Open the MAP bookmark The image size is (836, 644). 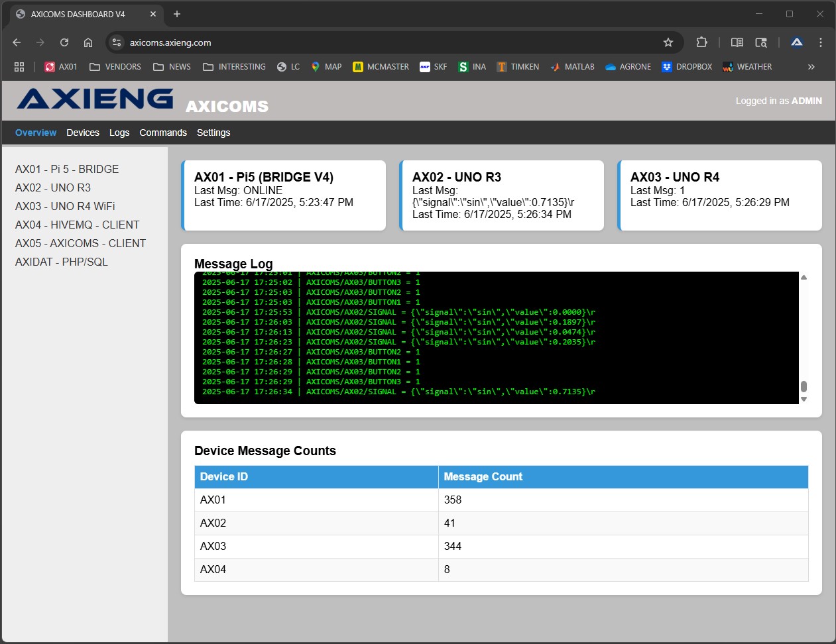[326, 66]
